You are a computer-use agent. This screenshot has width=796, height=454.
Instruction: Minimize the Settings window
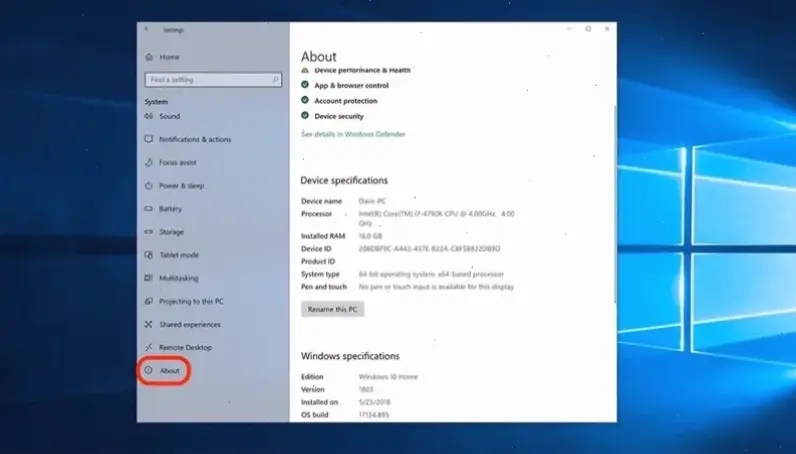tap(569, 29)
